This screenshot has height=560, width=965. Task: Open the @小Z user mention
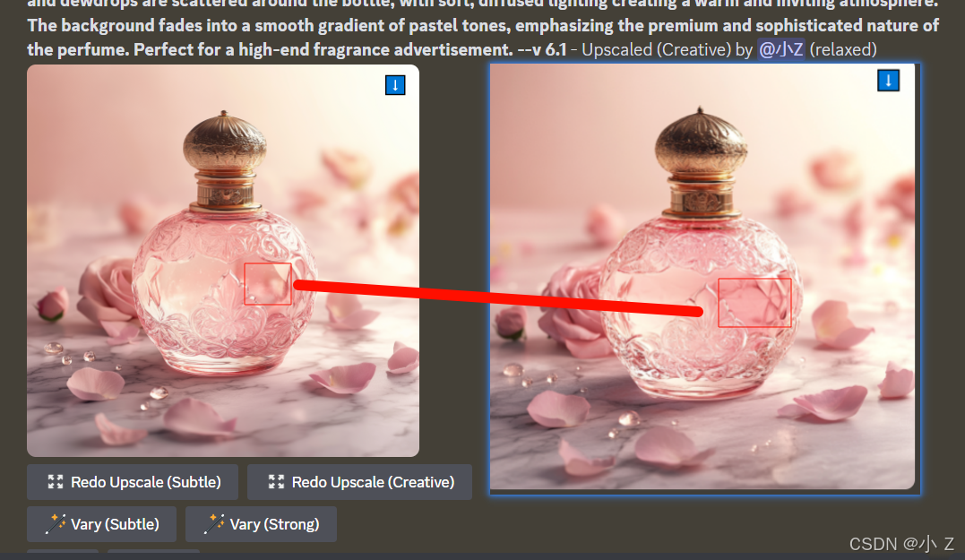point(781,49)
